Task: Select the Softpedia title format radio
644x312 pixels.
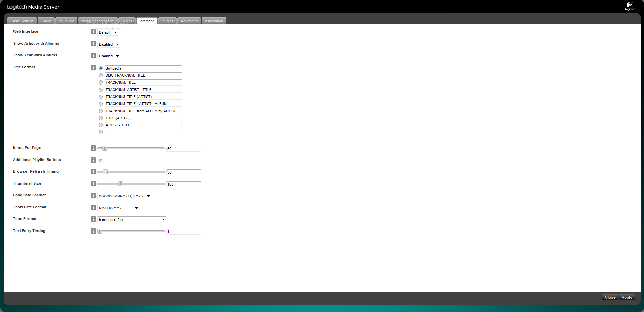Action: pos(101,68)
